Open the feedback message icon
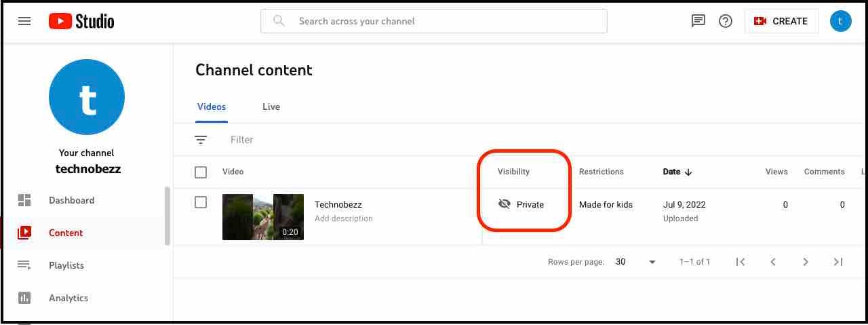868x325 pixels. pyautogui.click(x=698, y=21)
